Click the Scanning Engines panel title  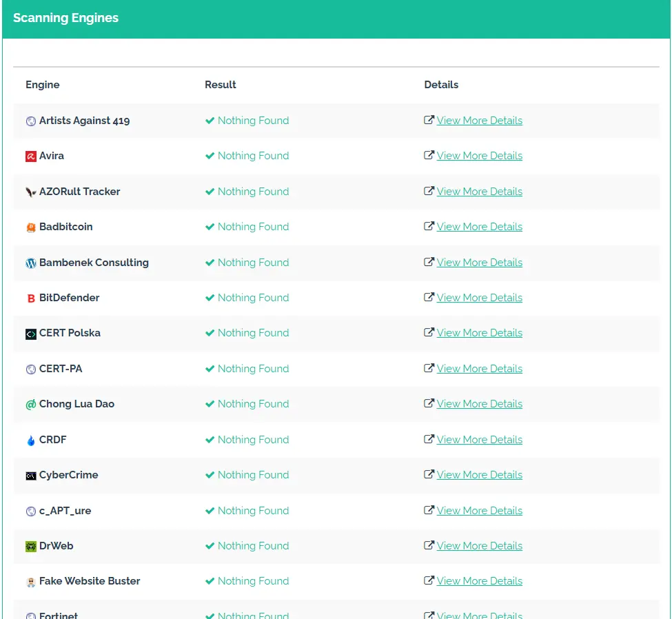(x=65, y=18)
